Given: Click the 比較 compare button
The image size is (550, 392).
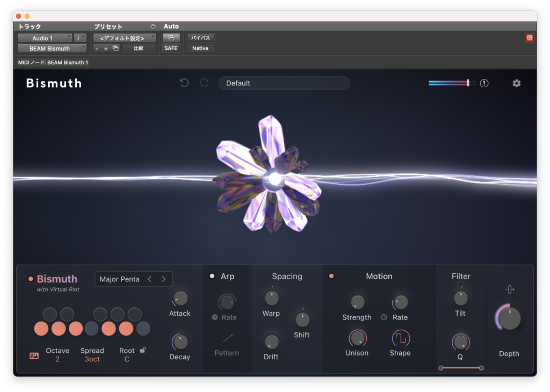Looking at the screenshot, I should coord(139,48).
